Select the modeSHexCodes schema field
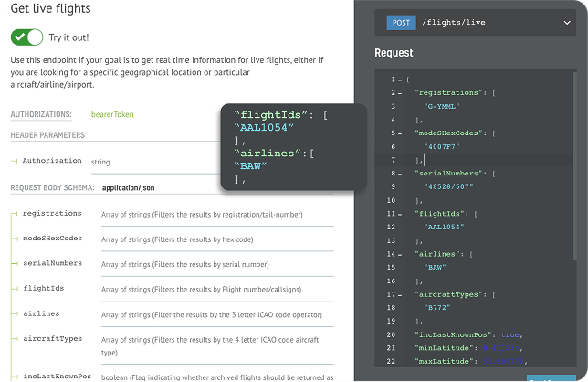Image resolution: width=588 pixels, height=382 pixels. pyautogui.click(x=52, y=239)
